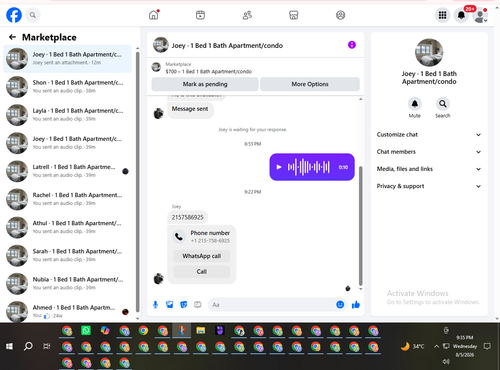
Task: Click Joey profile picture in right panel
Action: point(429,53)
